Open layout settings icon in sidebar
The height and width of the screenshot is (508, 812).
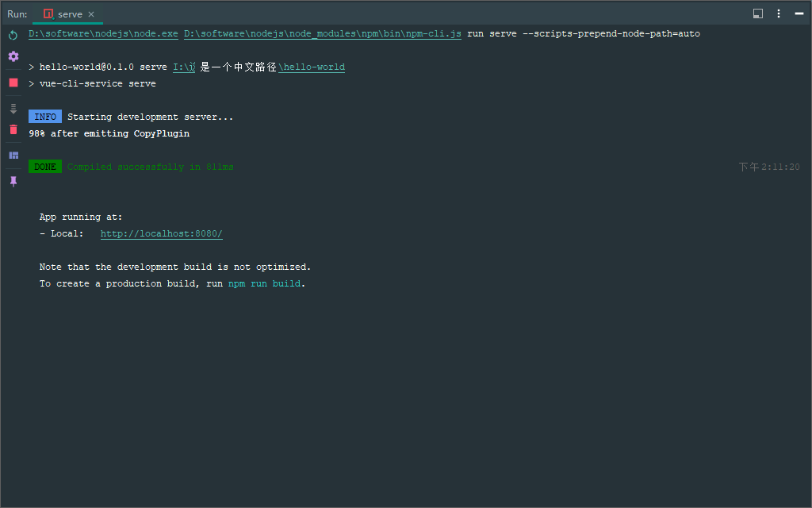13,156
